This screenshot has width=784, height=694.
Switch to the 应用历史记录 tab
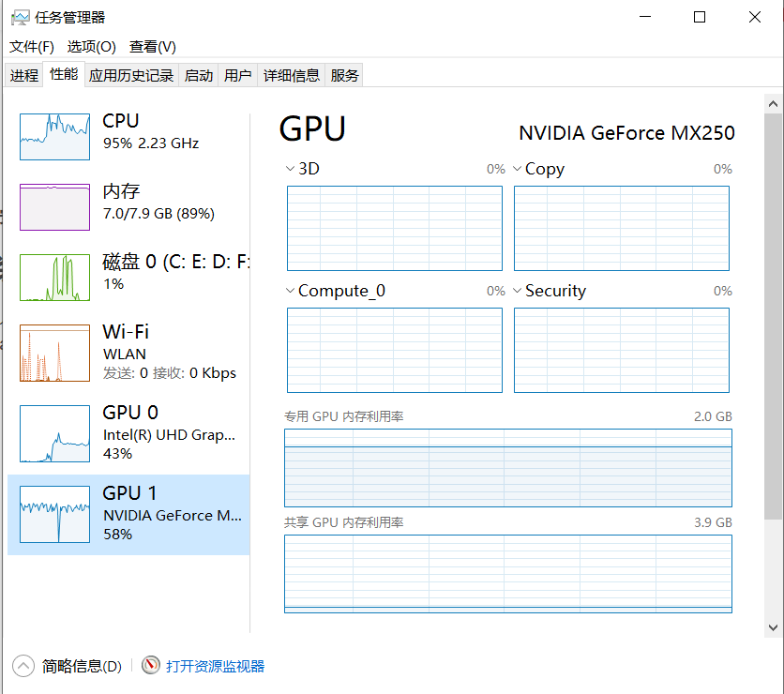pyautogui.click(x=131, y=75)
